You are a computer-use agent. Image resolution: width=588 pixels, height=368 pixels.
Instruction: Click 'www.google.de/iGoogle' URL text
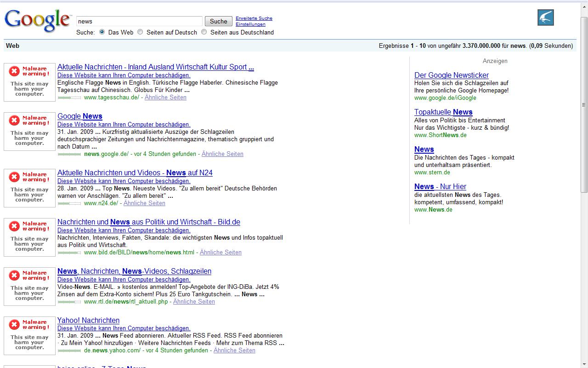[x=445, y=98]
